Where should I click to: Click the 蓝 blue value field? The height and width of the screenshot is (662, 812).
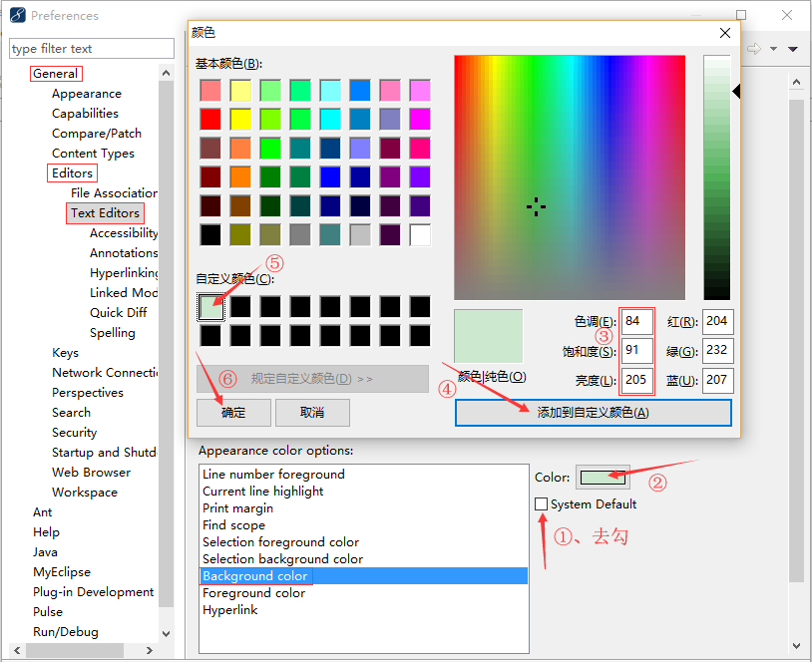point(718,380)
